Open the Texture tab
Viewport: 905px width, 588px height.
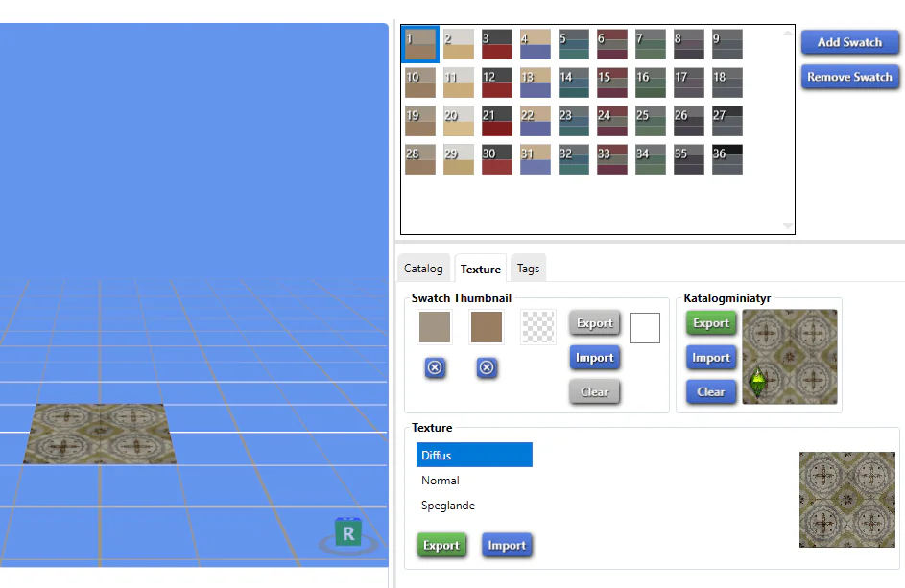[480, 269]
